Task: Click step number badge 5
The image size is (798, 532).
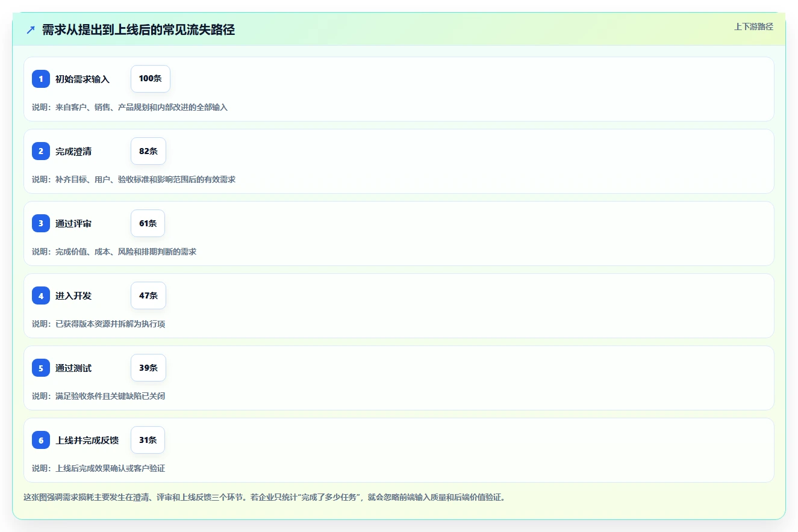Action: pos(41,368)
